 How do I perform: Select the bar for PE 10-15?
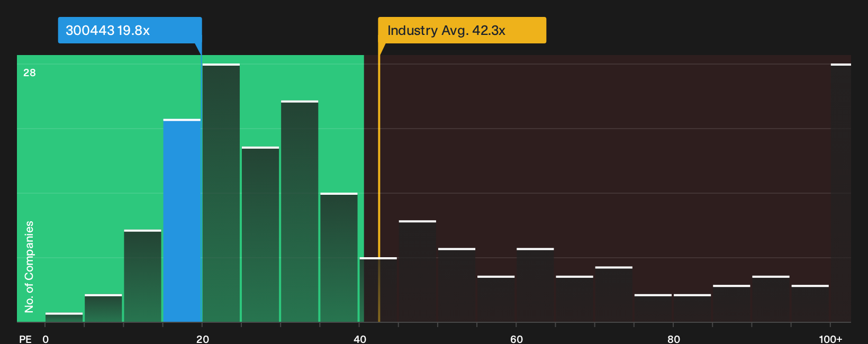143,276
